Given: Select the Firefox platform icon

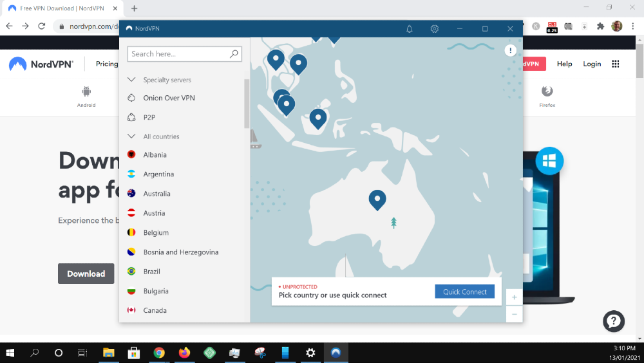Looking at the screenshot, I should (547, 97).
